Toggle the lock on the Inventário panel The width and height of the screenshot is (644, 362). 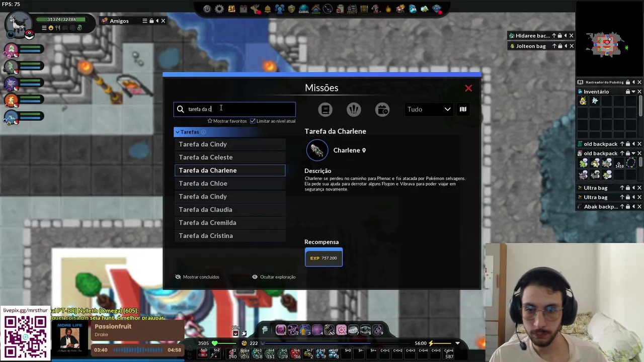627,92
